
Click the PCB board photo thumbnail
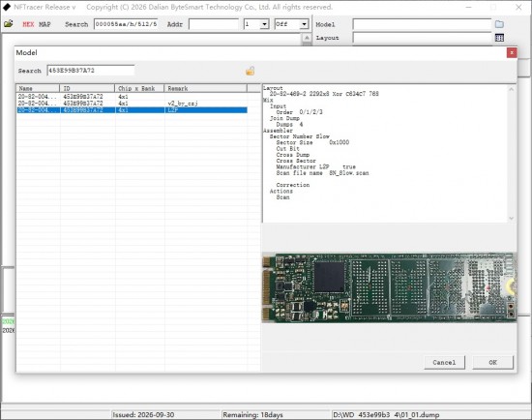(390, 287)
